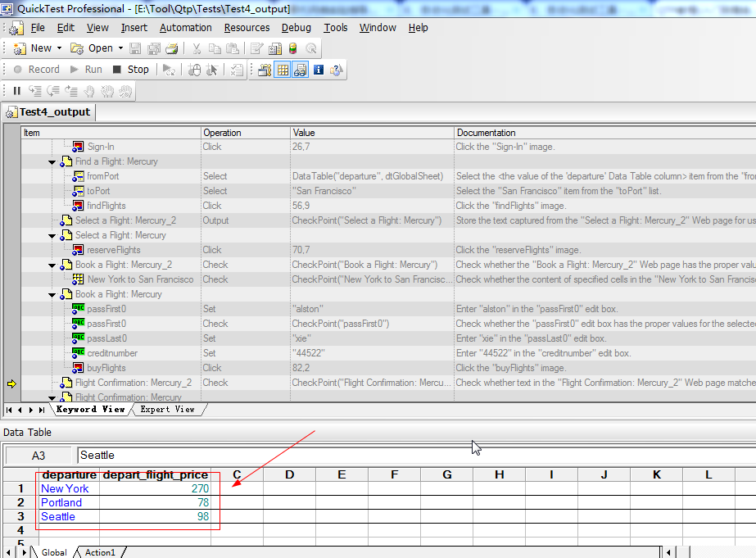Image resolution: width=756 pixels, height=558 pixels.
Task: Click the New test icon
Action: click(x=20, y=48)
